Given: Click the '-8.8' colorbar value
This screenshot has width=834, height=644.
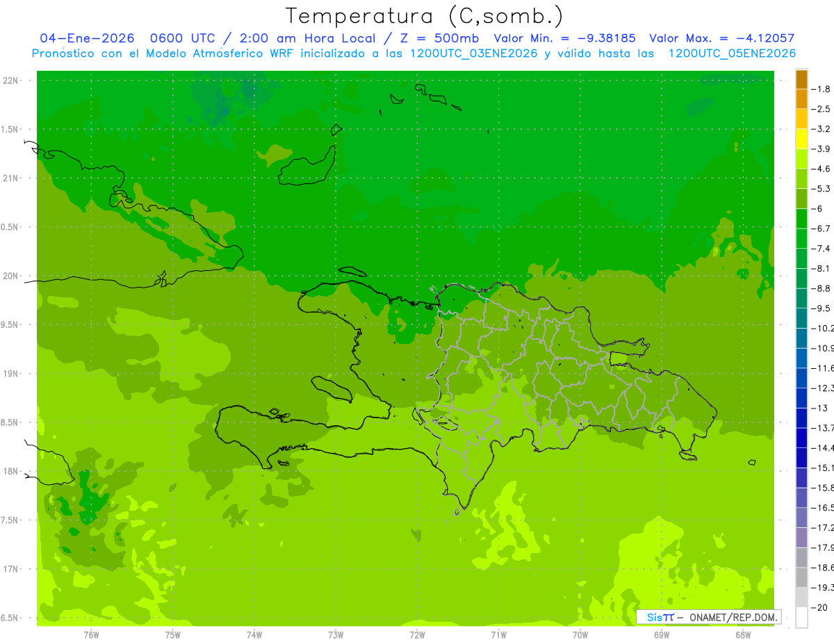Looking at the screenshot, I should (821, 288).
